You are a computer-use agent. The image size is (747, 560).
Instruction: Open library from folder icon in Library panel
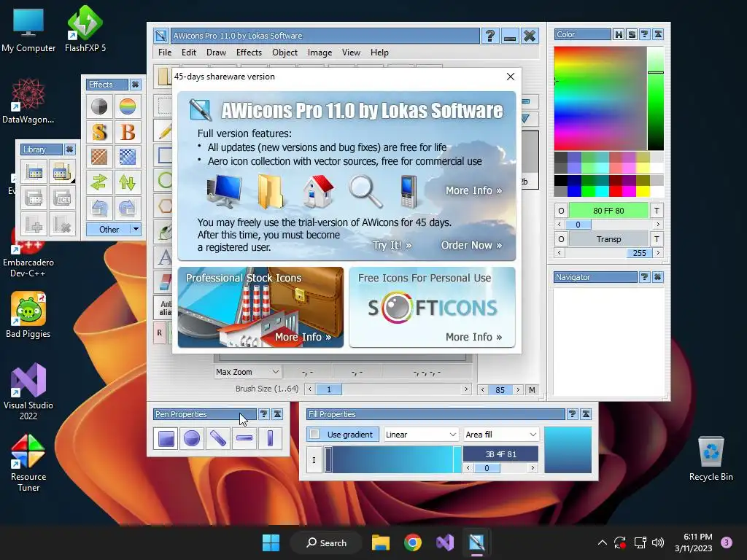point(62,172)
